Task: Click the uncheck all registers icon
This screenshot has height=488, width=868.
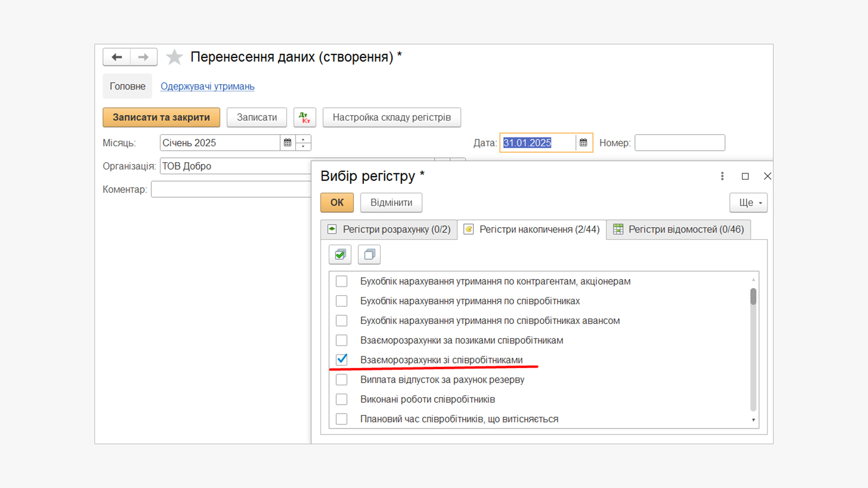Action: click(x=369, y=254)
